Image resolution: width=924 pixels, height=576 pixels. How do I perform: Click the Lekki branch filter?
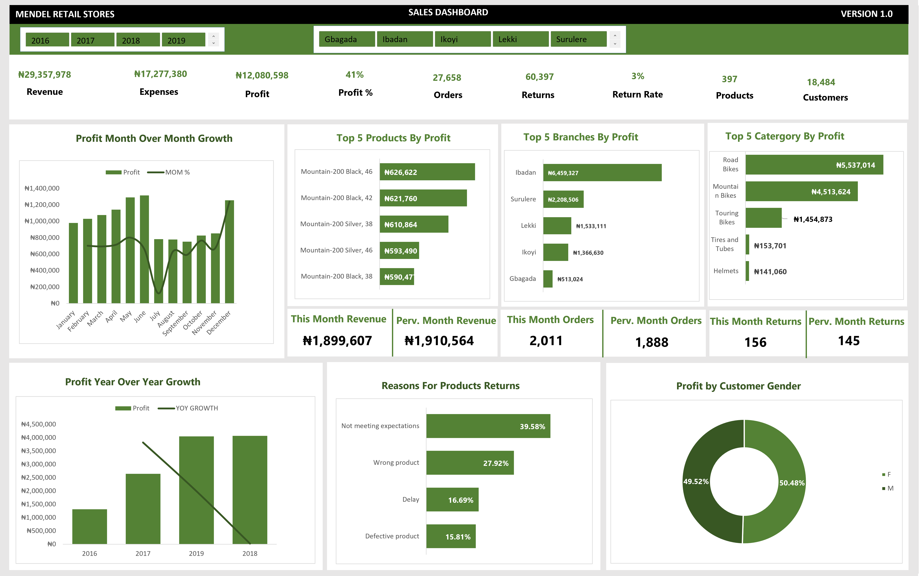pos(520,39)
